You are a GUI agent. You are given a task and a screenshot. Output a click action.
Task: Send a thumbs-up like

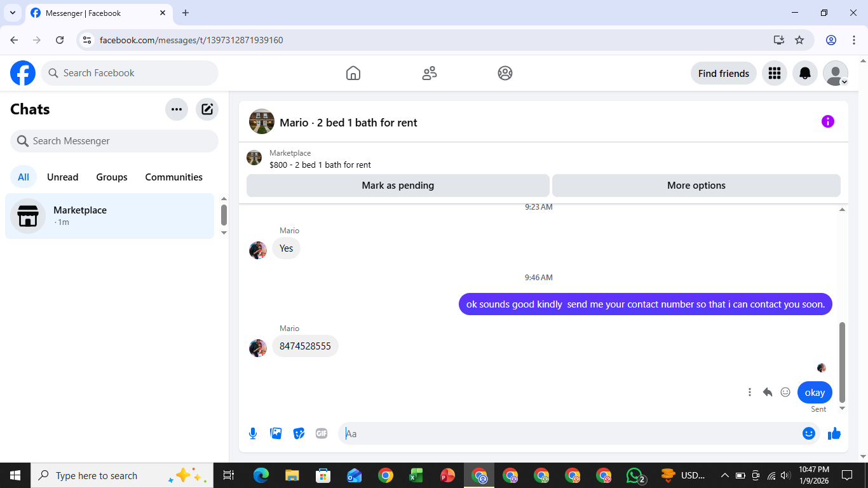point(834,433)
